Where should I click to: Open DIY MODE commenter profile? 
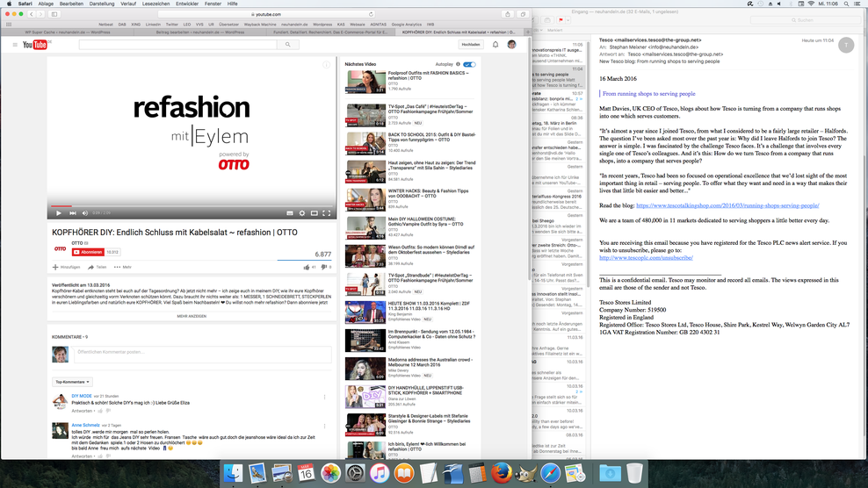(82, 396)
